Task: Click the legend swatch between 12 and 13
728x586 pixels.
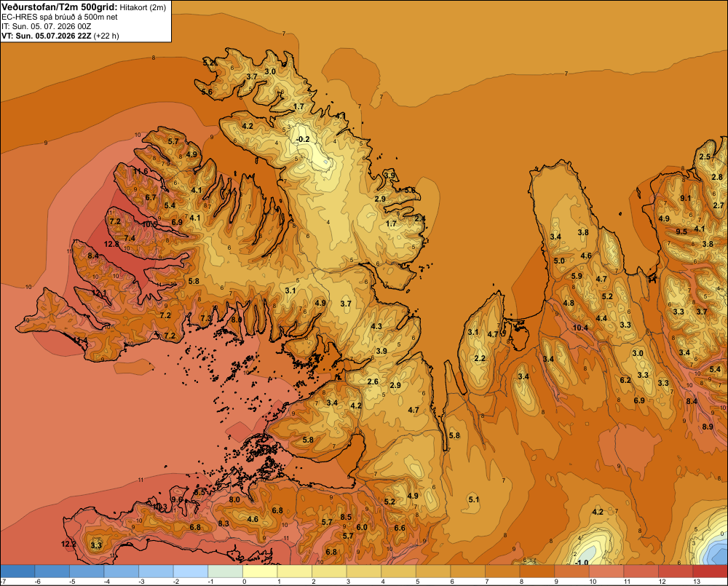Action: point(676,571)
